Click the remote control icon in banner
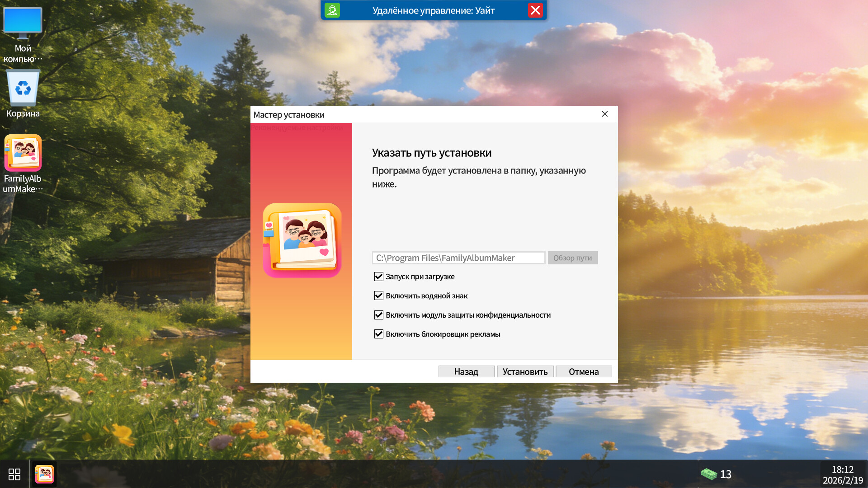This screenshot has width=868, height=488. coord(332,10)
